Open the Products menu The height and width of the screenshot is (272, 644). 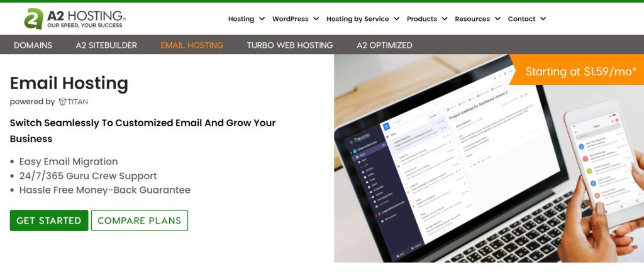pos(422,19)
